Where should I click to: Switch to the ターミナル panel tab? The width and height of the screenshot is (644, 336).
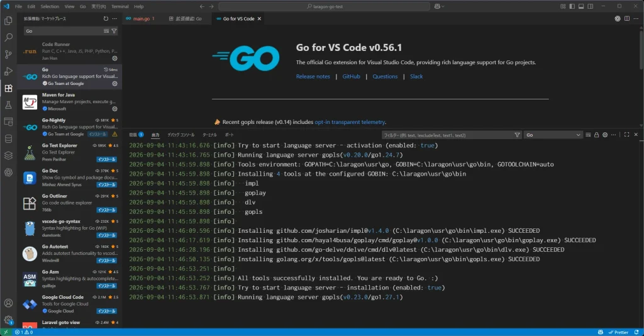click(209, 135)
